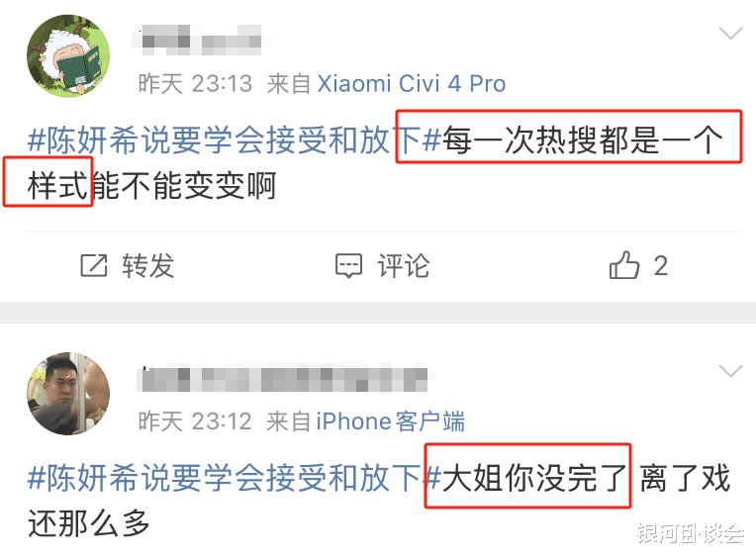The image size is (756, 558).
Task: Tap the repost (转发) share icon
Action: coord(94,265)
